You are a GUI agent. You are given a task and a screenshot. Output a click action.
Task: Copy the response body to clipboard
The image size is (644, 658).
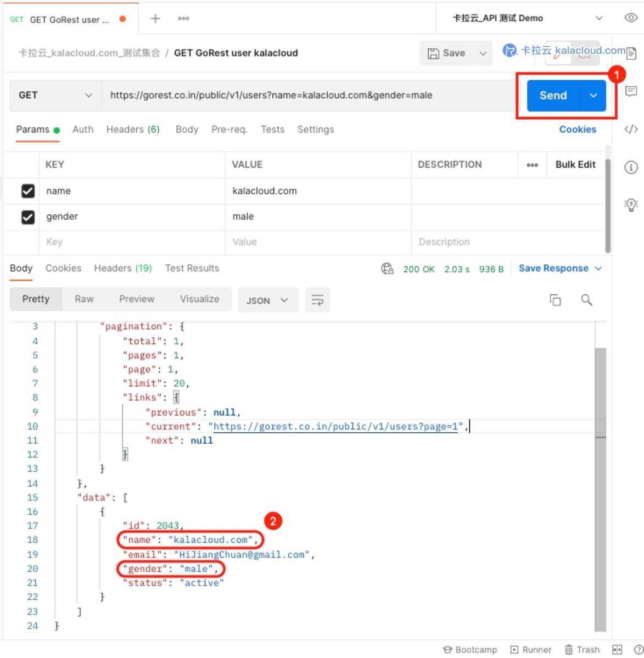pyautogui.click(x=555, y=300)
